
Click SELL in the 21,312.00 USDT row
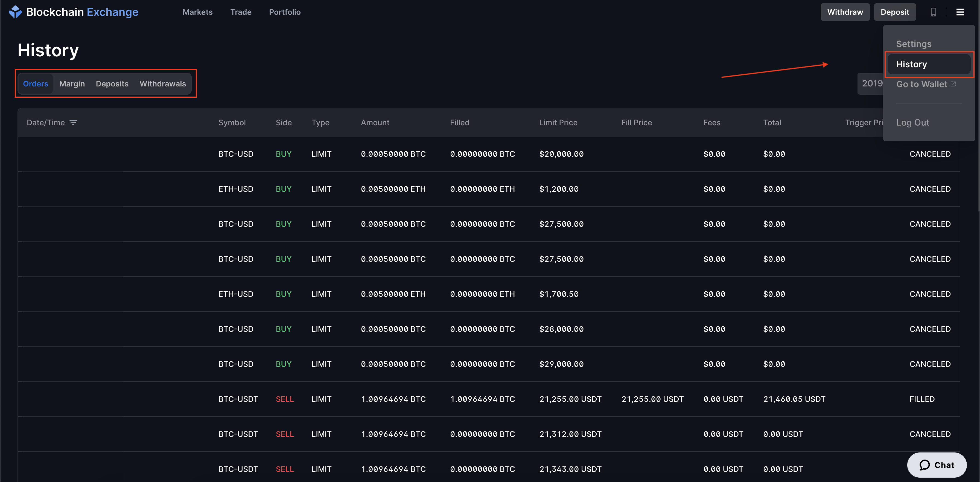tap(285, 434)
